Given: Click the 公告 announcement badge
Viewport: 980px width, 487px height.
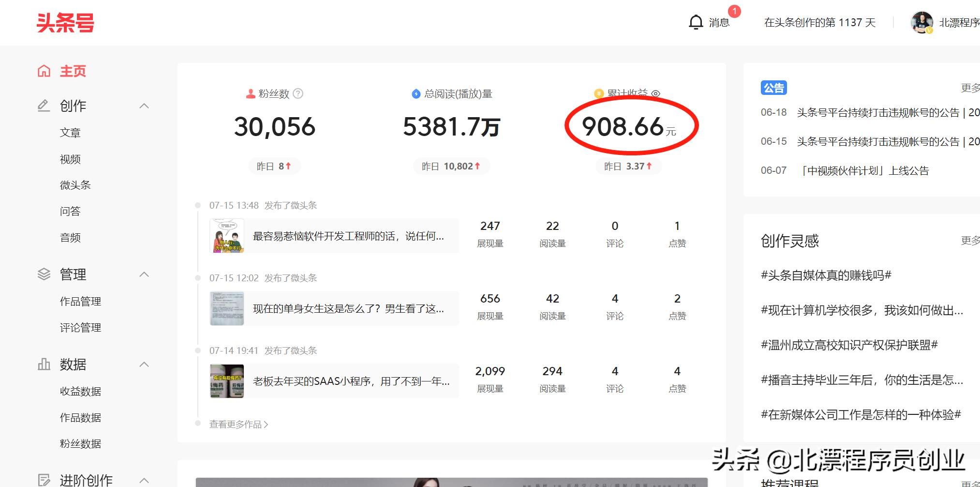Looking at the screenshot, I should click(774, 88).
